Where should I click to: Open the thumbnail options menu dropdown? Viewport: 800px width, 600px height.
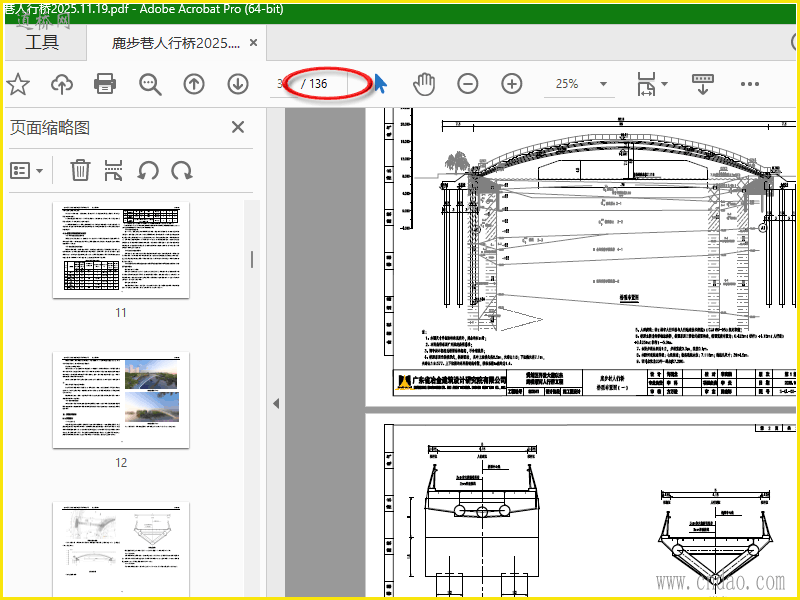(x=27, y=170)
